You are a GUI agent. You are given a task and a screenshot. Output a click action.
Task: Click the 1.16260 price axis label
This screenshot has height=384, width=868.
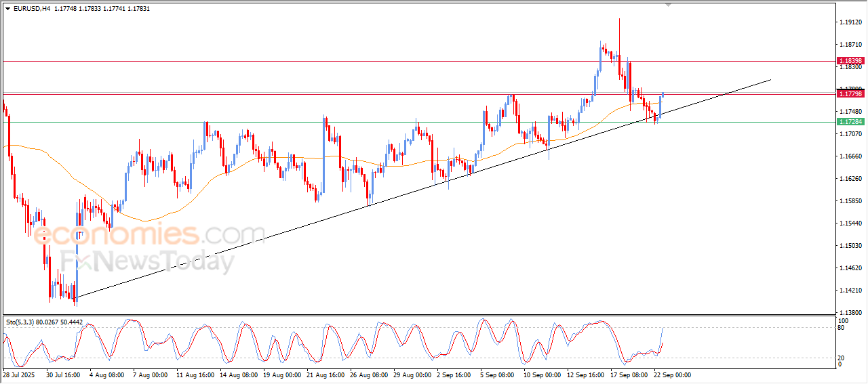tap(850, 179)
